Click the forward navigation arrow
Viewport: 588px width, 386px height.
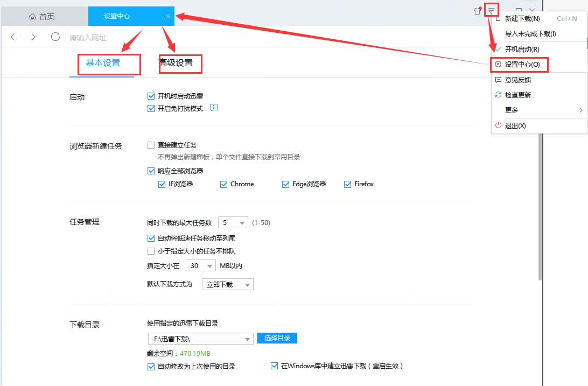33,37
